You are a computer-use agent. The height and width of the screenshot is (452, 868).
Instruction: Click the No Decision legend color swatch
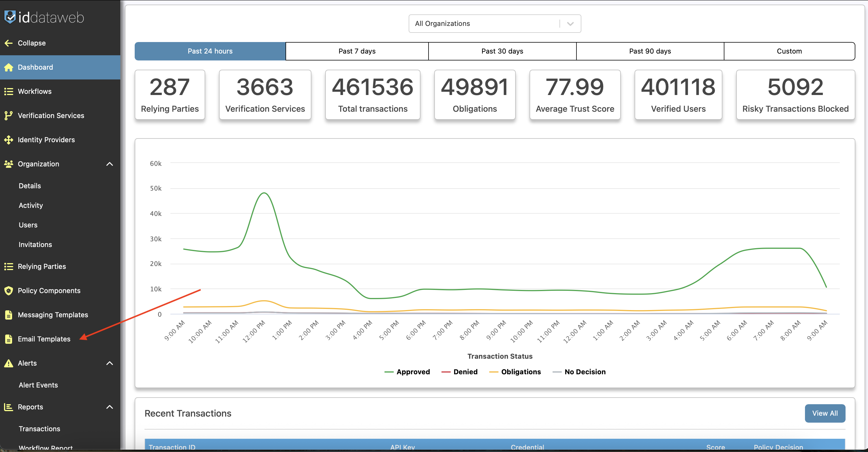click(557, 372)
